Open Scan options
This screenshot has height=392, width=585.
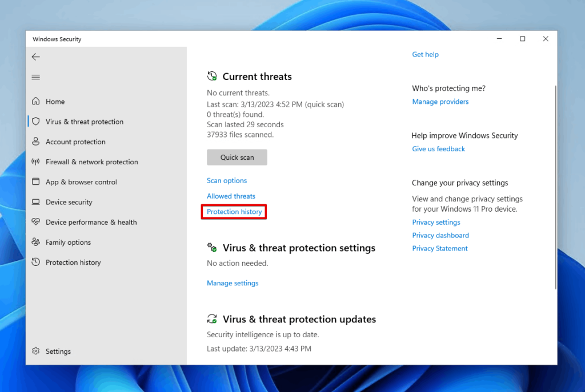click(x=227, y=180)
